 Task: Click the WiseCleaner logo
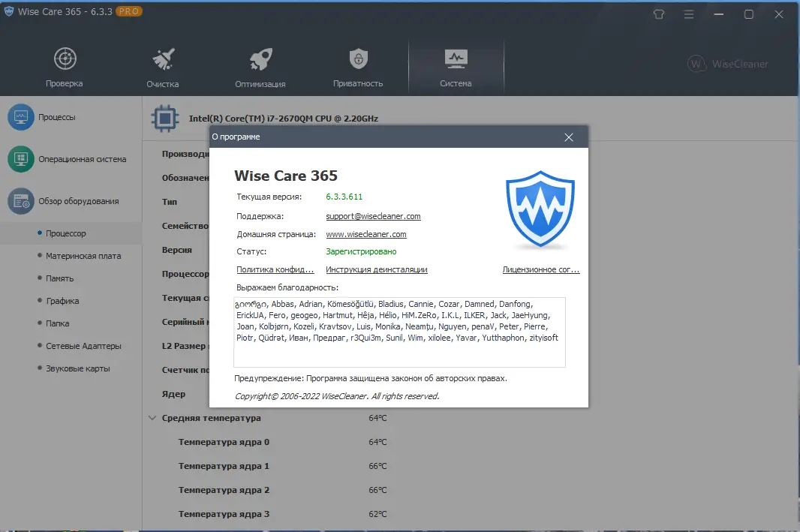[x=729, y=64]
